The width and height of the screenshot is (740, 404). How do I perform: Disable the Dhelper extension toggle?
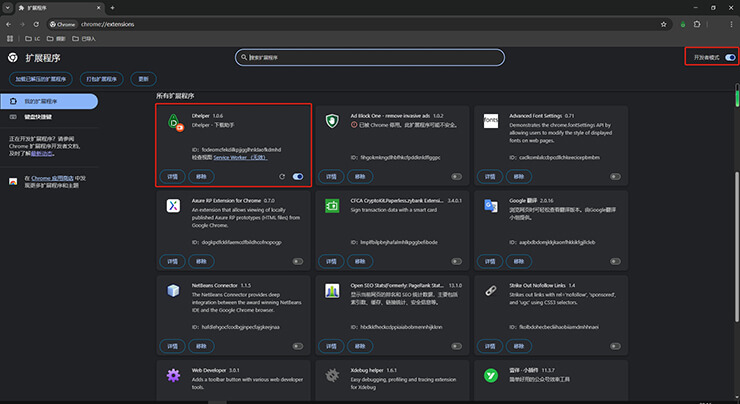(298, 177)
